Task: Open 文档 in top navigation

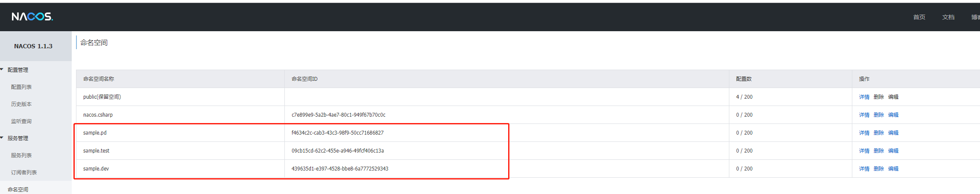Action: click(x=948, y=17)
